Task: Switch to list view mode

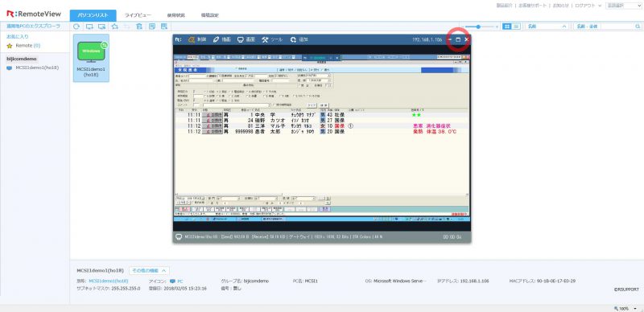Action: 516,27
